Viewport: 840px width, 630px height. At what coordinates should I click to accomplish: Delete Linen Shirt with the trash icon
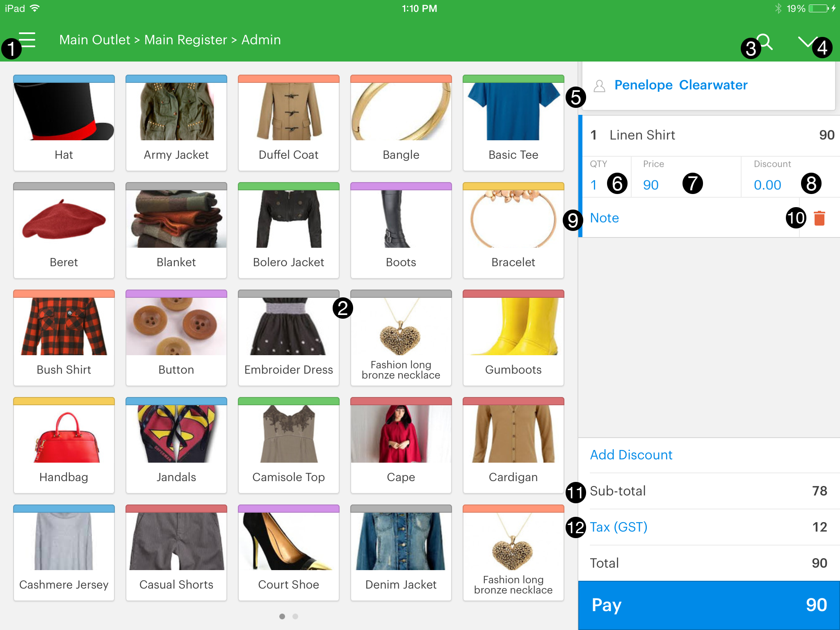point(819,218)
